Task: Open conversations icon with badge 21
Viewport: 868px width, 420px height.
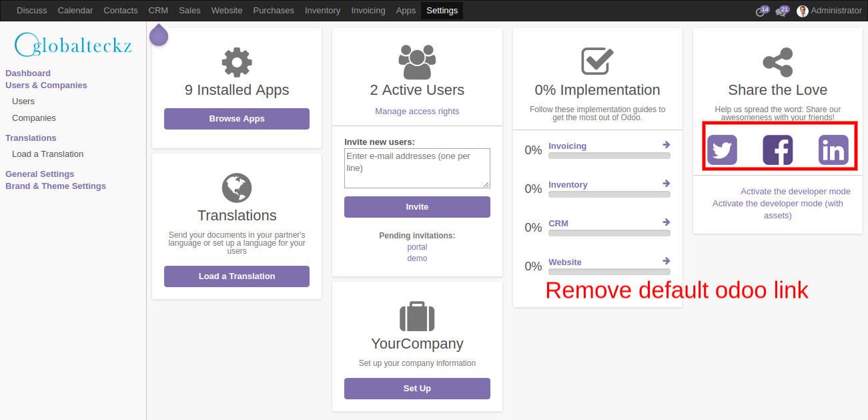Action: 781,11
